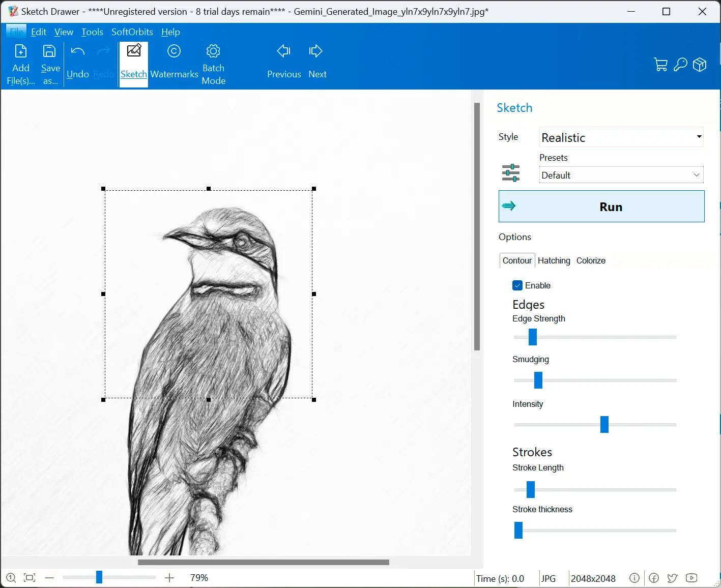Expand the Presets dropdown showing Default

[x=621, y=175]
